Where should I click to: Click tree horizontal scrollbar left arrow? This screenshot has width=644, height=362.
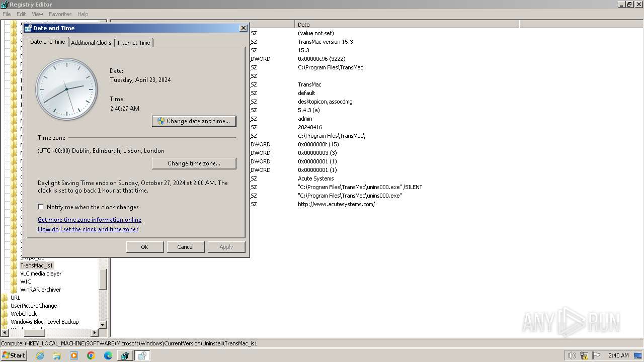coord(5,333)
